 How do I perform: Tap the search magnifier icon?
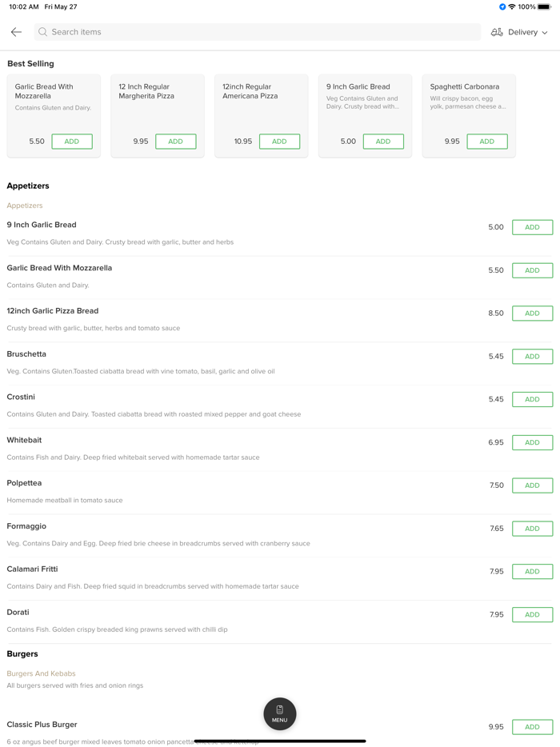(43, 32)
